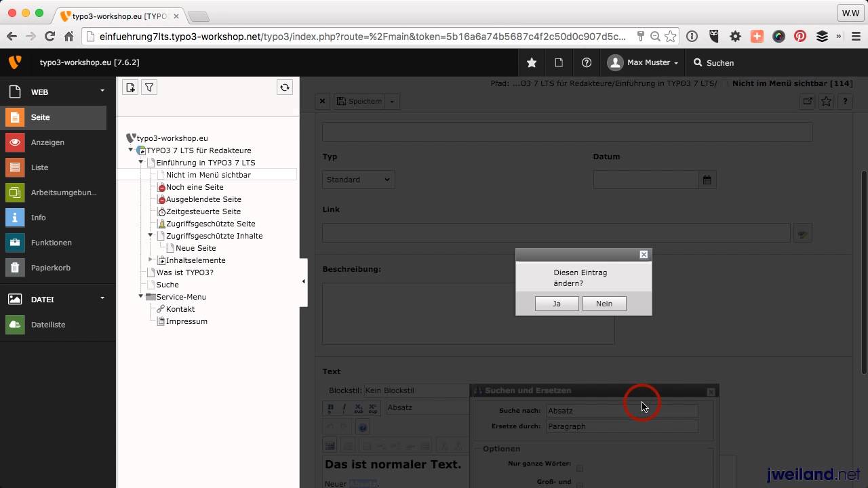The height and width of the screenshot is (488, 868).
Task: Open the Max Muster user menu
Action: [643, 62]
